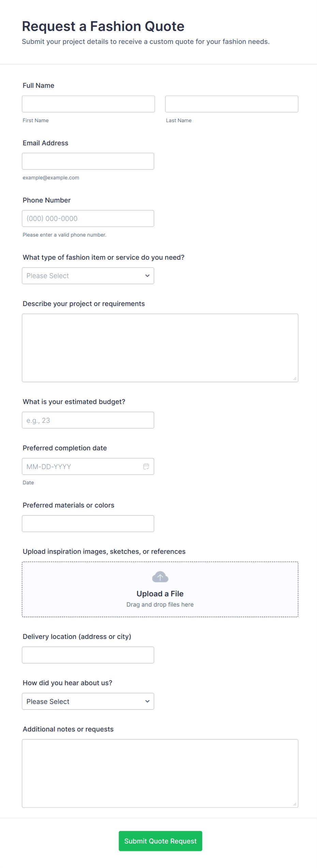Focus the Last Name field
The height and width of the screenshot is (868, 317).
click(x=231, y=104)
